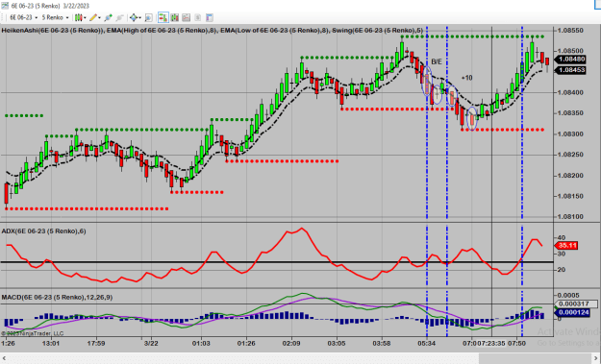Image resolution: width=601 pixels, height=364 pixels.
Task: Click the 05:34 time axis label
Action: (427, 343)
